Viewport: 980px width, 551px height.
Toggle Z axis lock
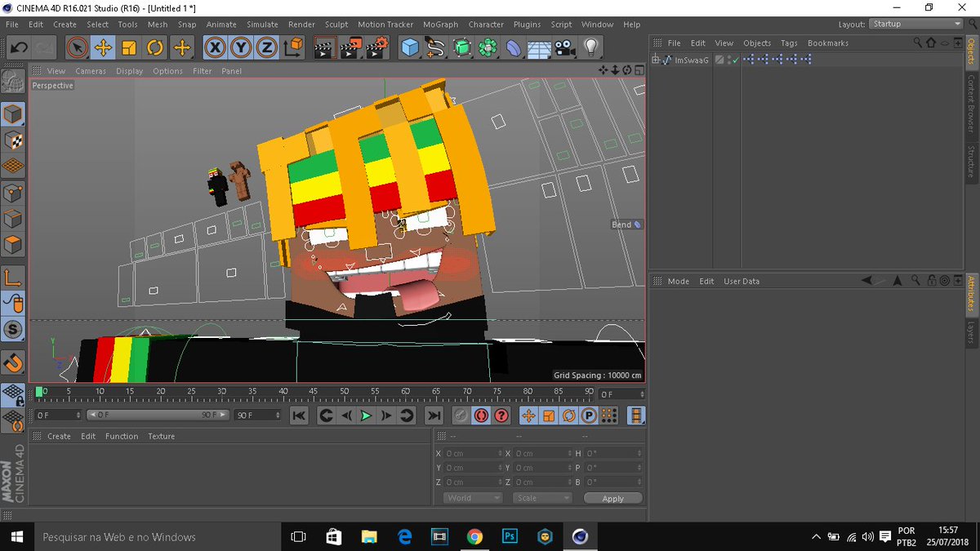coord(266,47)
